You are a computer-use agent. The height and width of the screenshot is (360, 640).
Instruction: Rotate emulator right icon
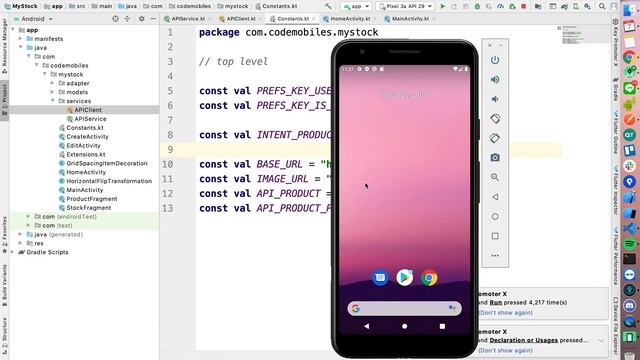(x=495, y=138)
